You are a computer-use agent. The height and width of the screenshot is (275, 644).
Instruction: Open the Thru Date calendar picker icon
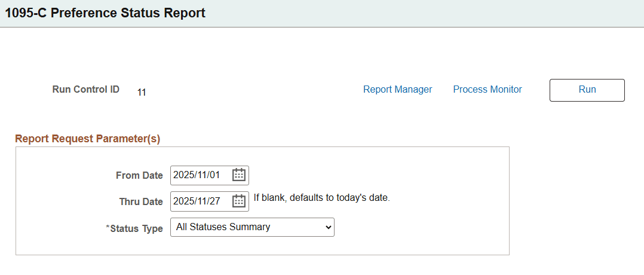(238, 201)
